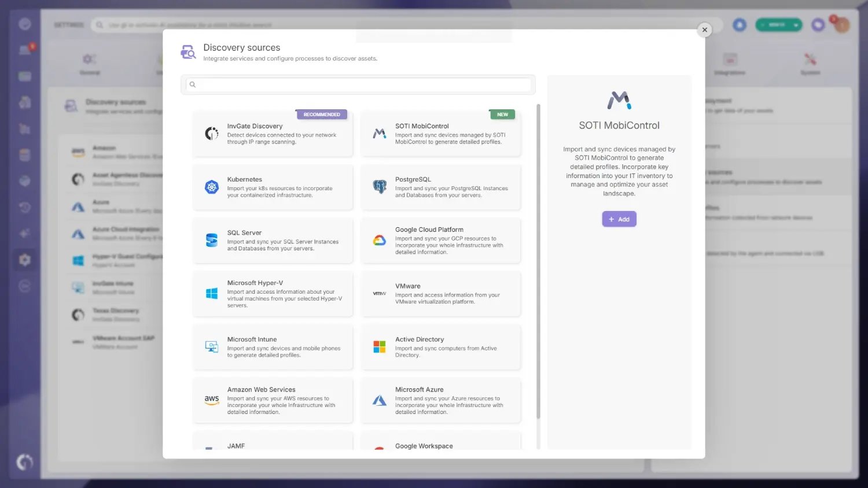Click the PostgreSQL title text

tap(413, 179)
